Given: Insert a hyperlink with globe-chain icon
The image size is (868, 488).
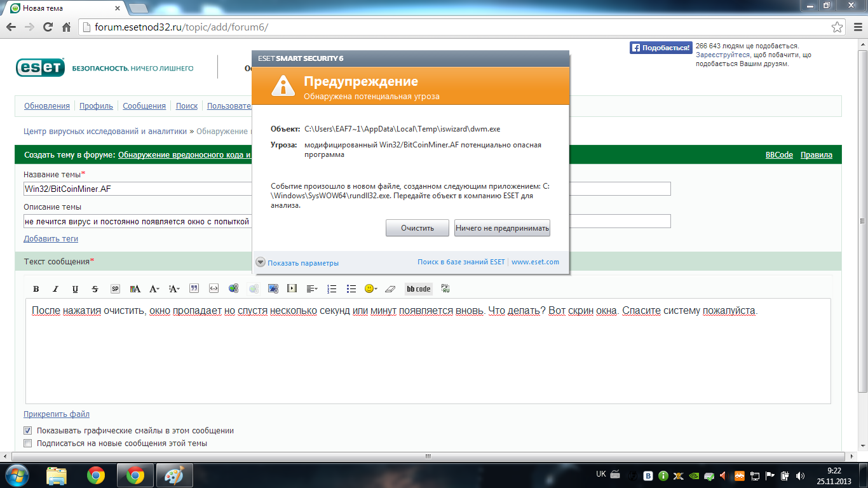Looking at the screenshot, I should click(233, 288).
